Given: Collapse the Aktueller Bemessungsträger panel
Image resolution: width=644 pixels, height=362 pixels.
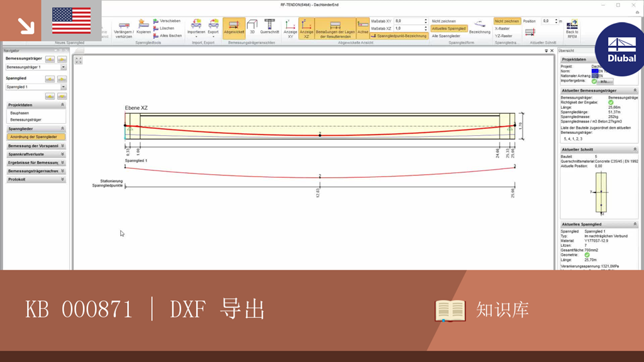Looking at the screenshot, I should point(635,90).
